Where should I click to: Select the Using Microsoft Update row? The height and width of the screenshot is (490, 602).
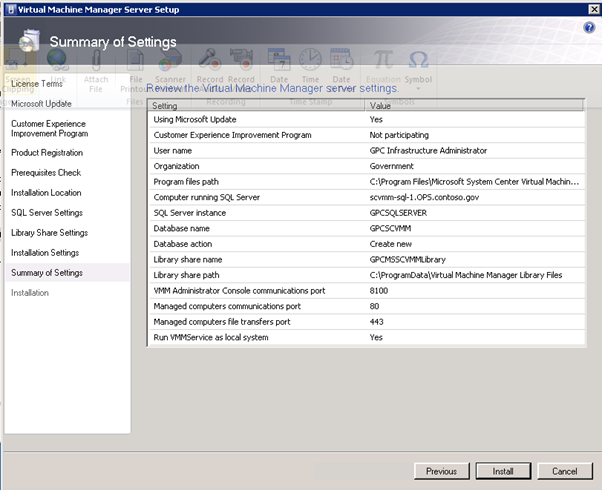coord(367,119)
